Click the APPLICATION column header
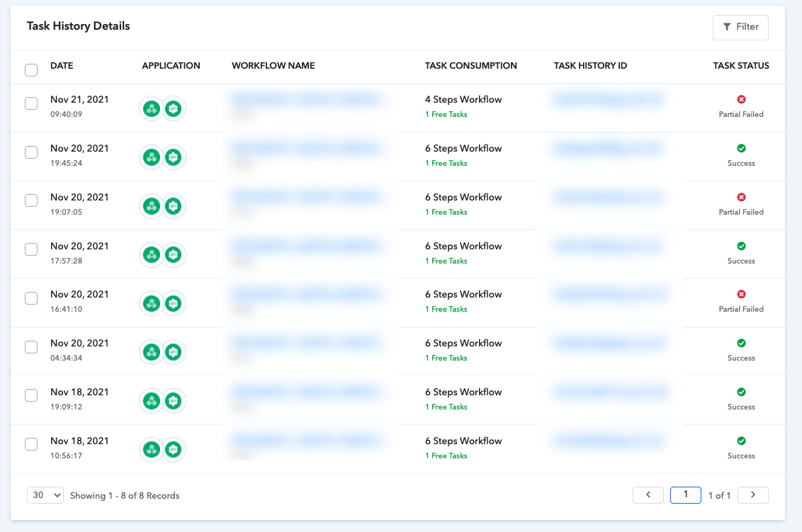The width and height of the screenshot is (802, 532). pos(171,65)
